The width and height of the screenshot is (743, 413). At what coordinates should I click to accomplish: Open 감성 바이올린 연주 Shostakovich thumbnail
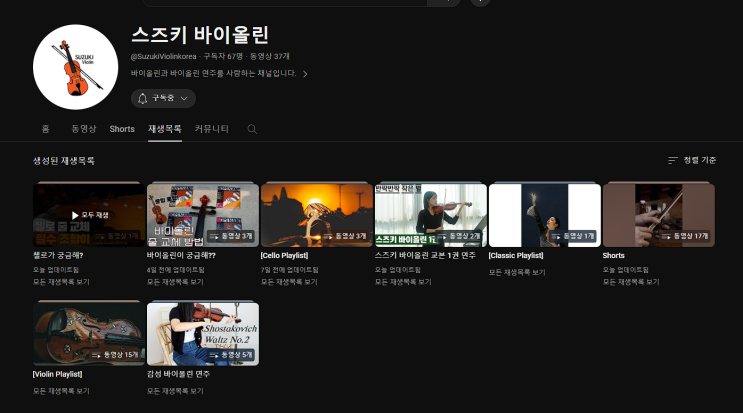(x=203, y=334)
